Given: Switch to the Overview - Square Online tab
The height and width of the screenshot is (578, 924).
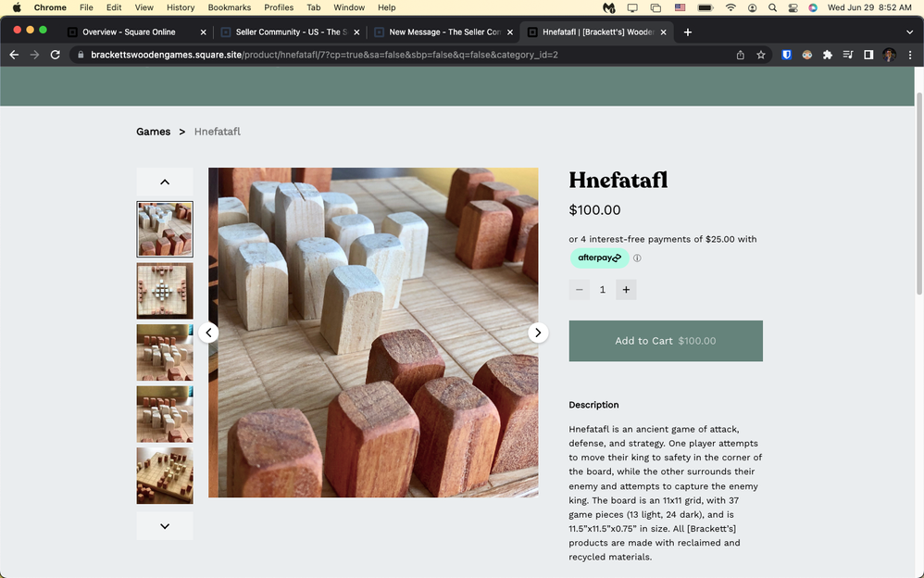Looking at the screenshot, I should [x=130, y=32].
